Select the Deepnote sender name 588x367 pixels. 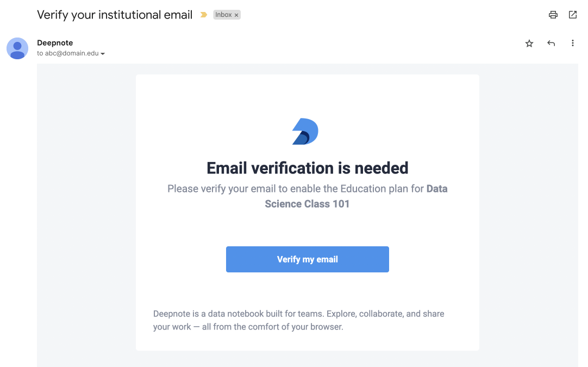point(55,43)
